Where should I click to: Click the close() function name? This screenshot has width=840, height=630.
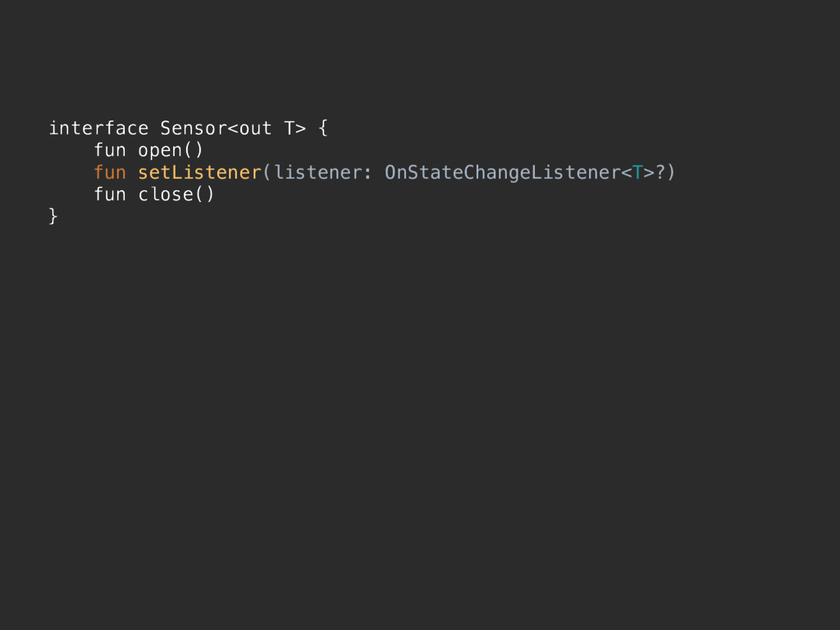click(166, 194)
